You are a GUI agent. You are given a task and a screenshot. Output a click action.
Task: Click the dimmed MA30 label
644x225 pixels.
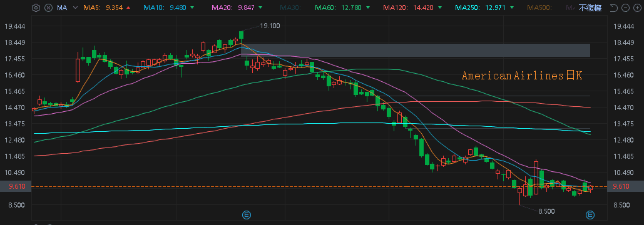(290, 7)
